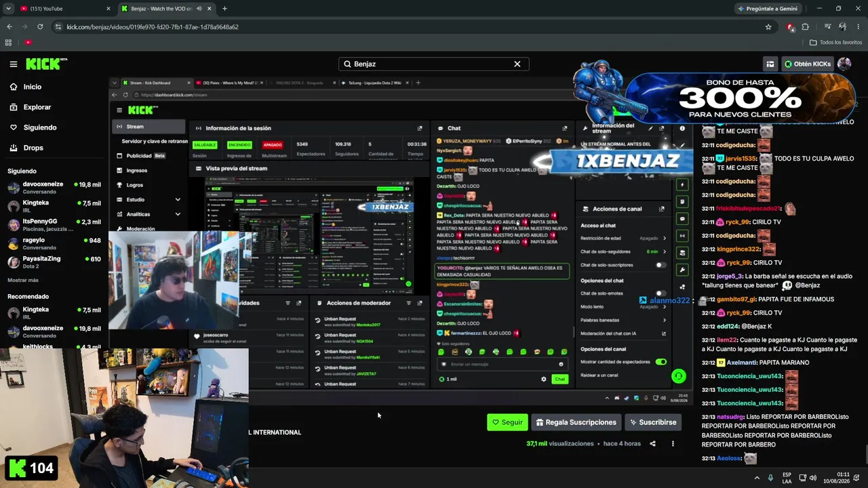Viewport: 868px width, 488px height.
Task: Open the VOD three-dot options menu
Action: [673, 444]
